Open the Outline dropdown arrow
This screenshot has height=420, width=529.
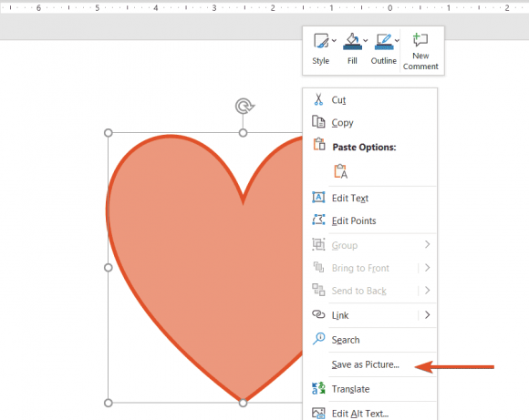click(x=397, y=40)
